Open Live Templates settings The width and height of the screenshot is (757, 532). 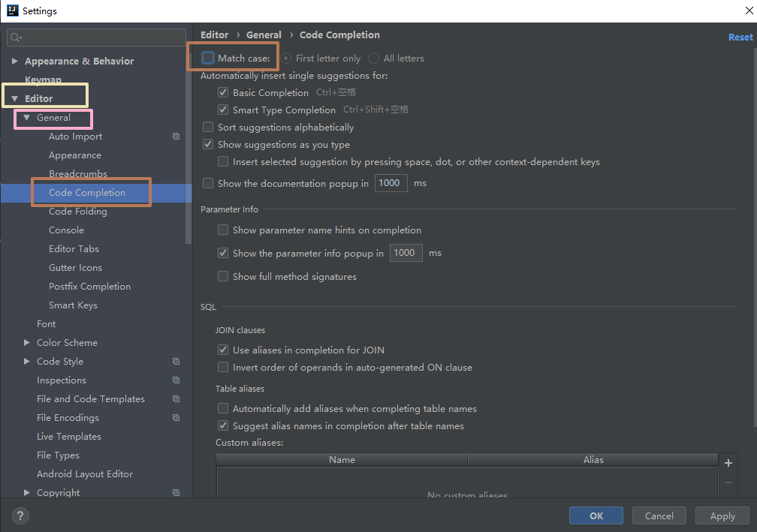click(x=69, y=437)
